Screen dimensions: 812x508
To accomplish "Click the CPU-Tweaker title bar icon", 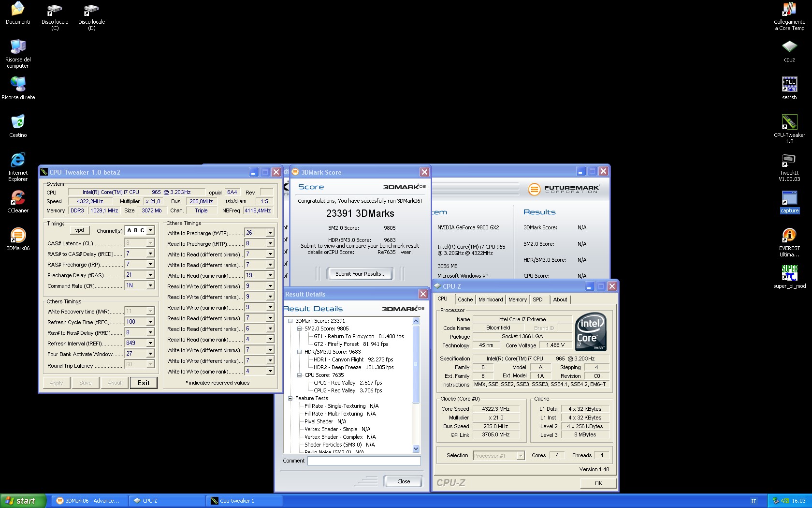I will coord(44,172).
